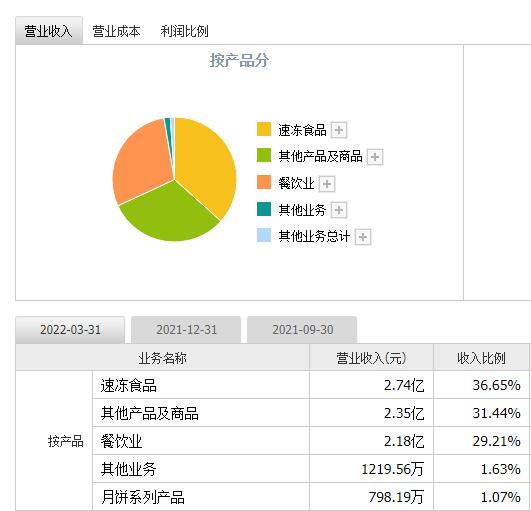
Task: Expand the 其他业务 legend plus button
Action: click(339, 210)
